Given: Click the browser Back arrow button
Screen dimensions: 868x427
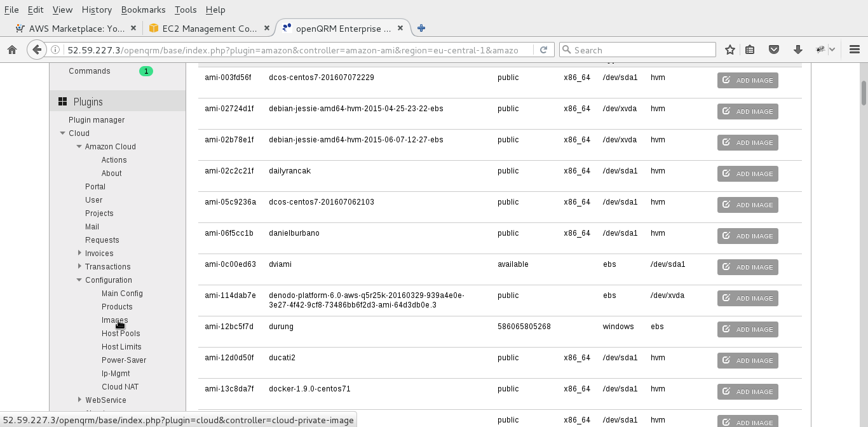Looking at the screenshot, I should (36, 50).
